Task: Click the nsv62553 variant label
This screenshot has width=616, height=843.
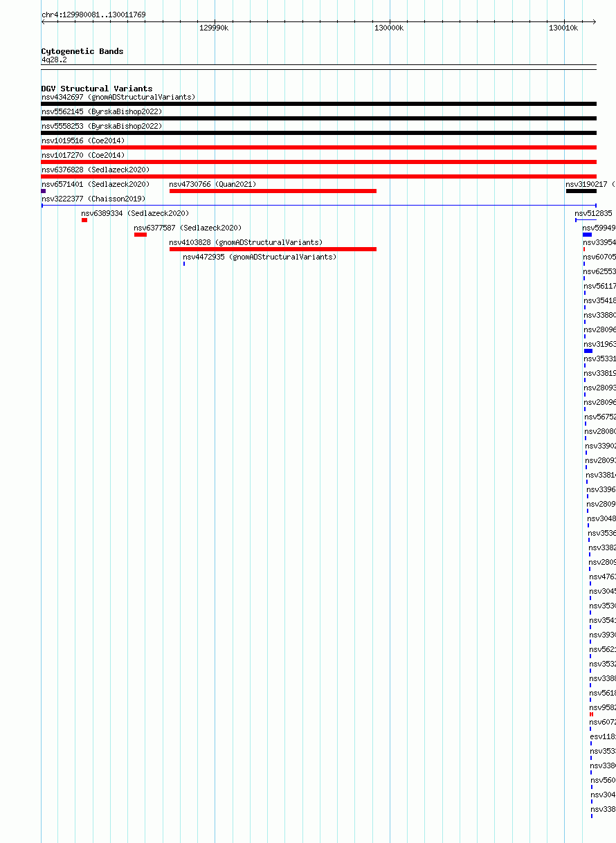Action: click(x=599, y=271)
